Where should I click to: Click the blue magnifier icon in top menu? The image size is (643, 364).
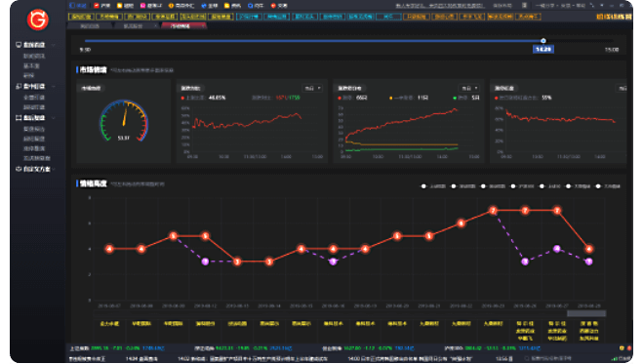(x=250, y=5)
